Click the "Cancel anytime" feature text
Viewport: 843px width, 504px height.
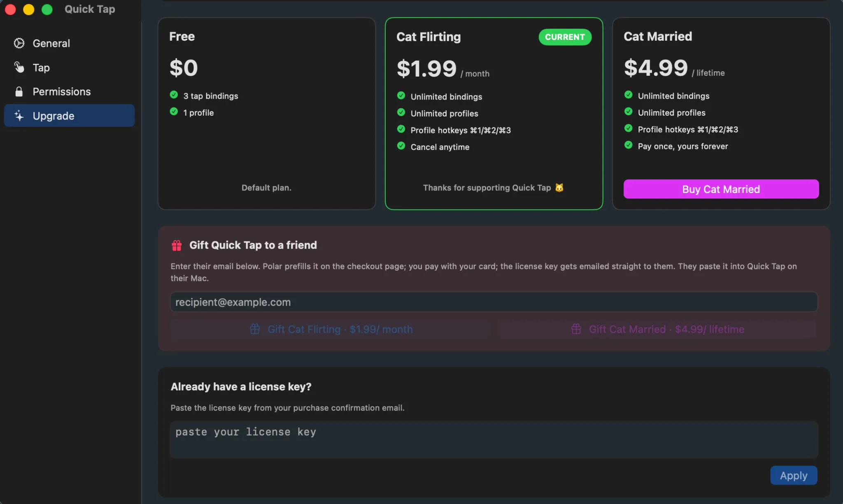(440, 147)
